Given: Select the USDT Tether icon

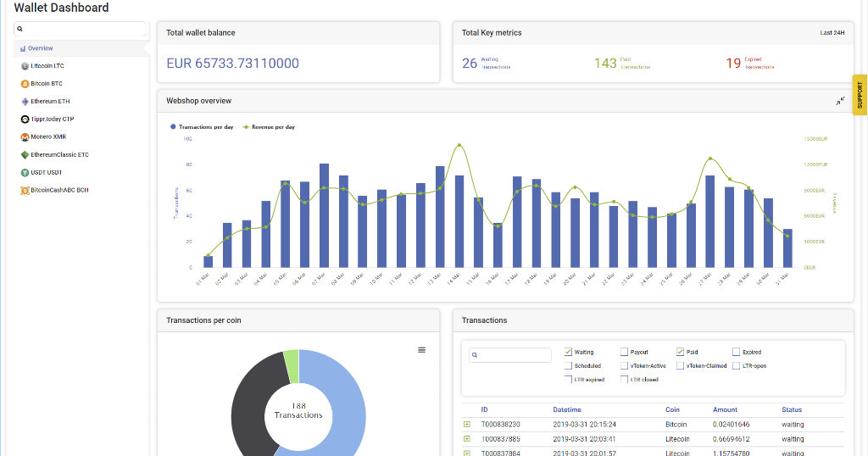Looking at the screenshot, I should point(25,173).
